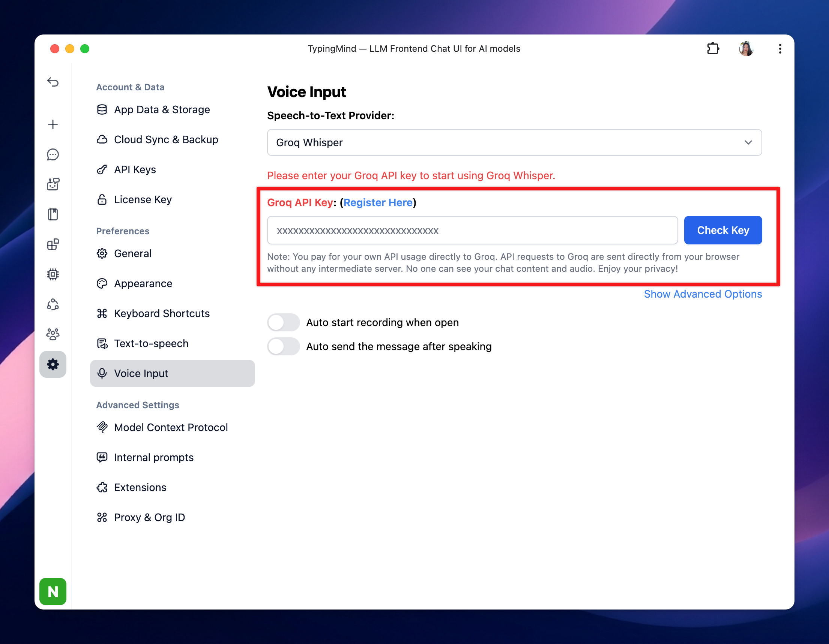The height and width of the screenshot is (644, 829).
Task: Open the API Keys section
Action: (172, 169)
